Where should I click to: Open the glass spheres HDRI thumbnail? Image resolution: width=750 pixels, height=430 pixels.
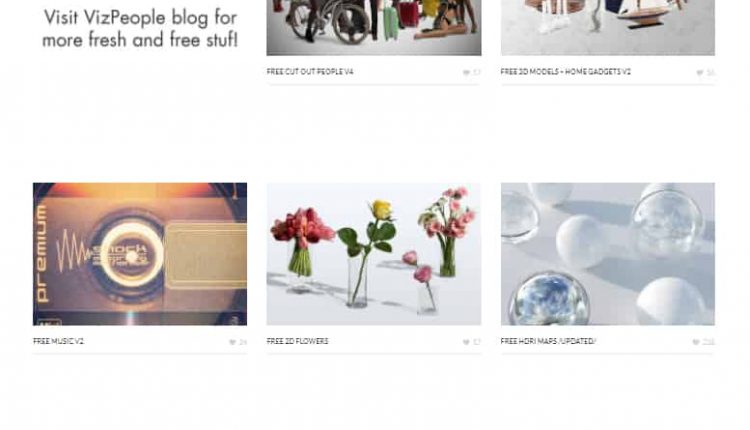click(608, 254)
